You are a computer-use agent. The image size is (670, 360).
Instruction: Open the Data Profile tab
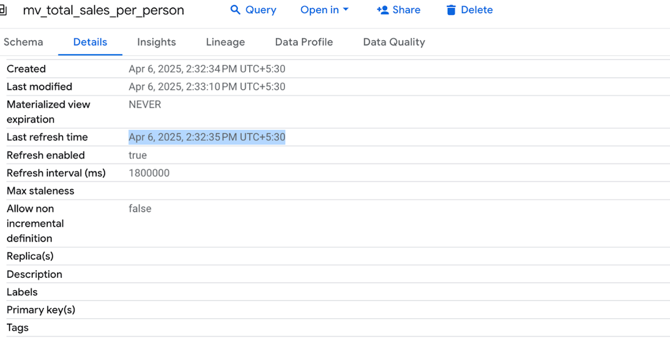304,42
